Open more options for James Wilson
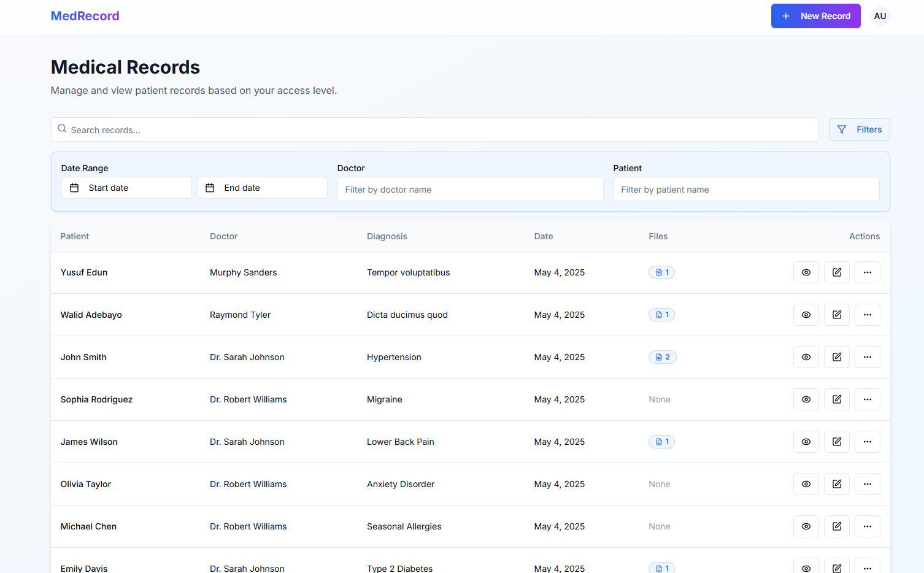924x573 pixels. (x=868, y=442)
